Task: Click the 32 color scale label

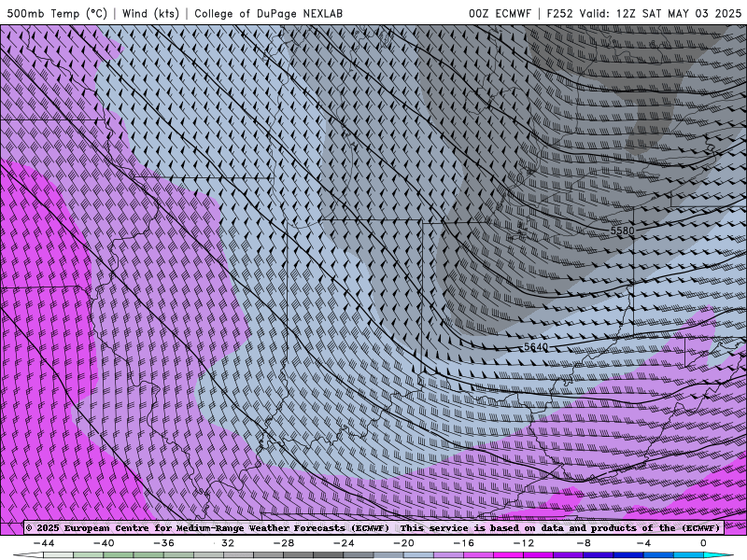Action: point(228,543)
